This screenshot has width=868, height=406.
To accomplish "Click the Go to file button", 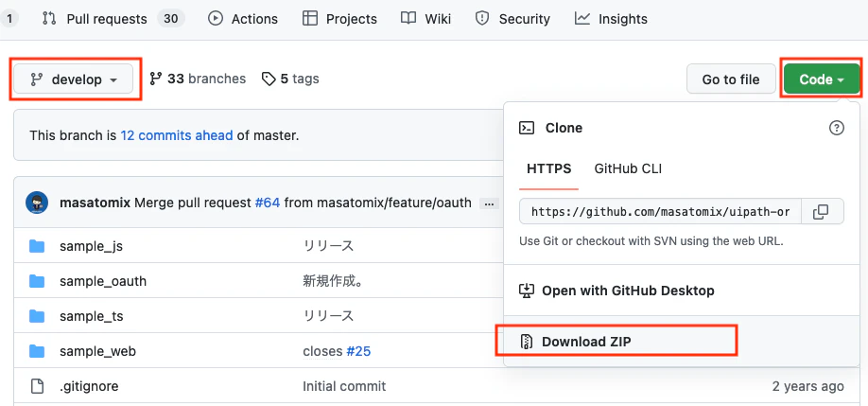I will tap(731, 79).
